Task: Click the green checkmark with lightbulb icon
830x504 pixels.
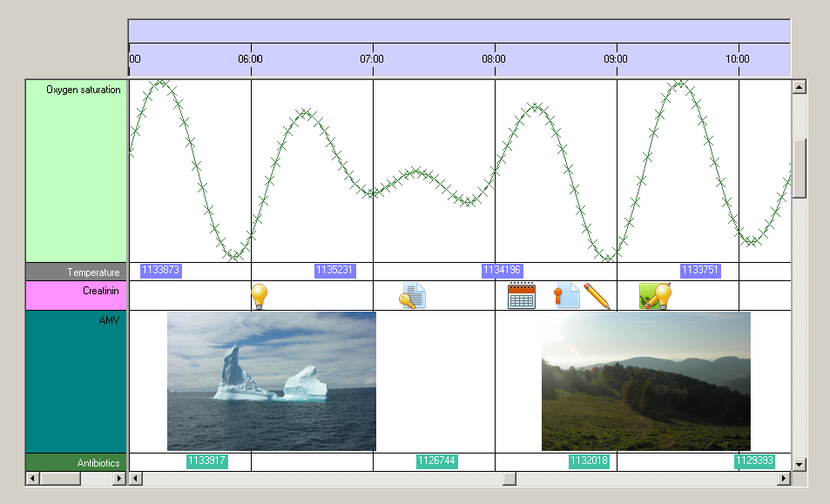Action: [655, 296]
